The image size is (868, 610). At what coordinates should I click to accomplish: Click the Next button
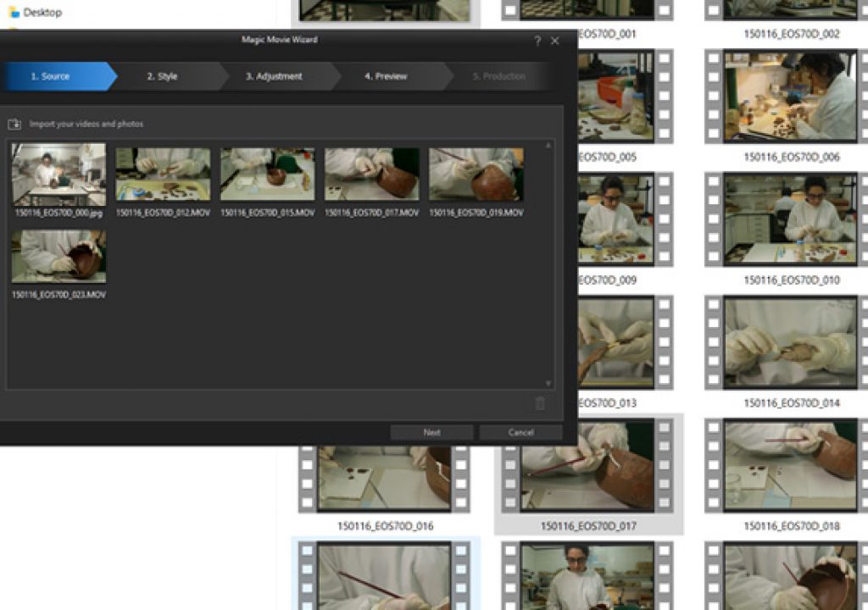click(x=431, y=432)
